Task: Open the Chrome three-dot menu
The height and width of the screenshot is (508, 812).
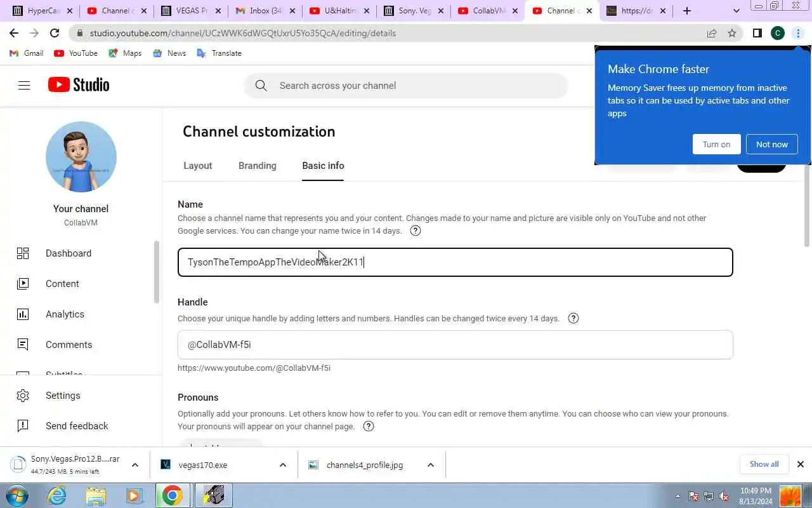Action: pos(798,33)
